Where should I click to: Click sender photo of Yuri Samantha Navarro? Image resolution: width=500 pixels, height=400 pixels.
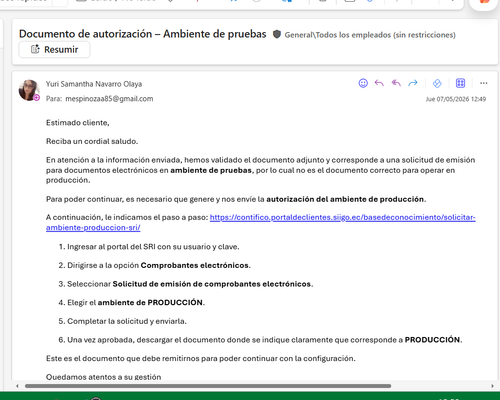point(29,90)
